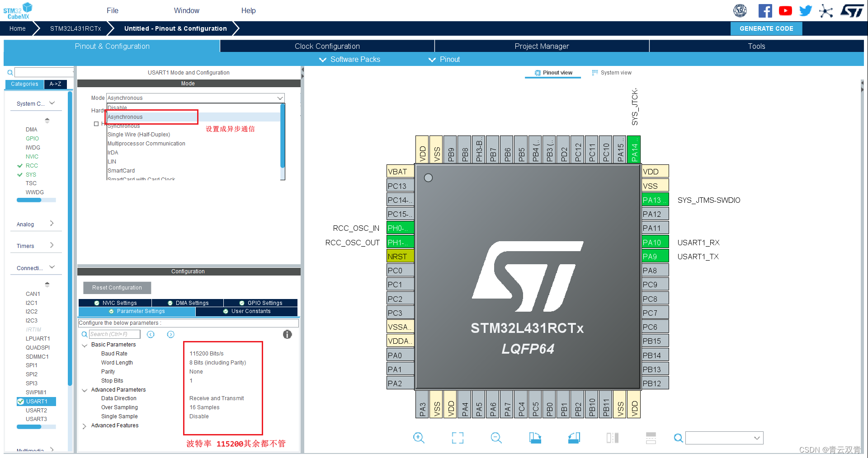This screenshot has width=868, height=458.
Task: Select USART2 in the peripheral list
Action: [36, 410]
